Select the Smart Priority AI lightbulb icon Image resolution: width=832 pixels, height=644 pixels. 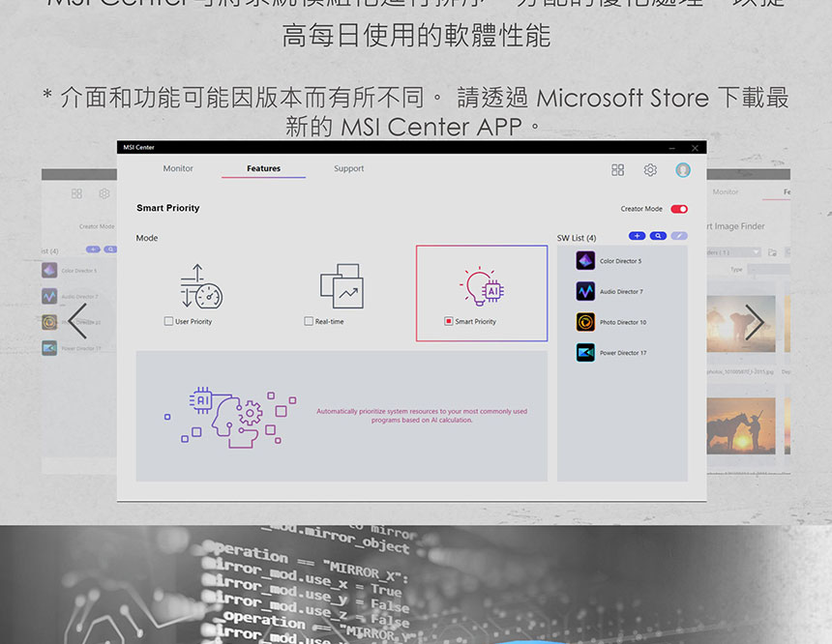pos(482,286)
